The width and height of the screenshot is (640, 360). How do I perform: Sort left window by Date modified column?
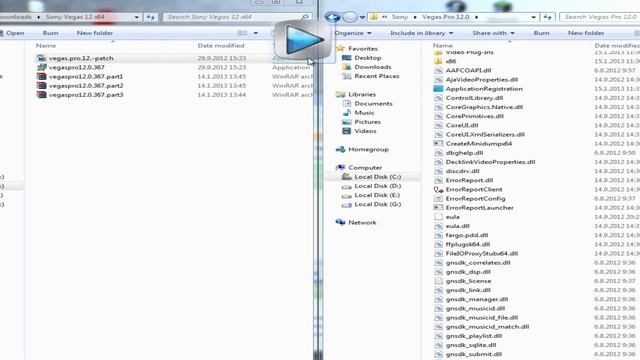click(221, 46)
